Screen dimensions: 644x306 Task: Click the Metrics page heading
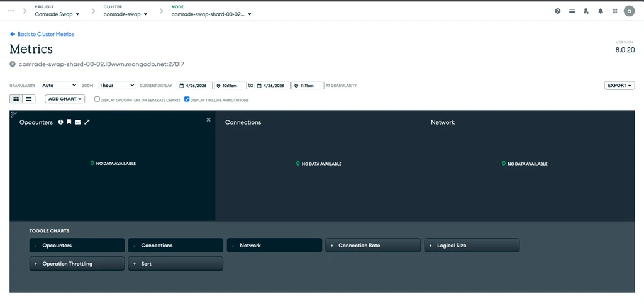click(31, 49)
